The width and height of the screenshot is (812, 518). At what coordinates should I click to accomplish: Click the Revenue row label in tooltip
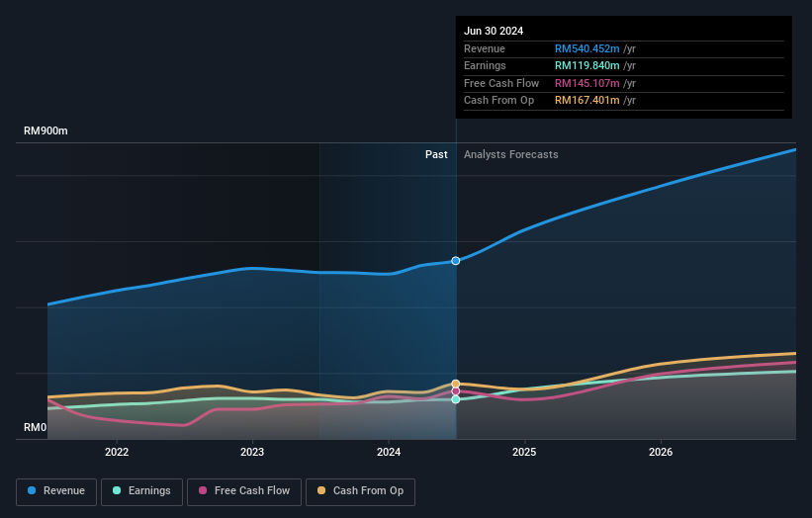485,48
